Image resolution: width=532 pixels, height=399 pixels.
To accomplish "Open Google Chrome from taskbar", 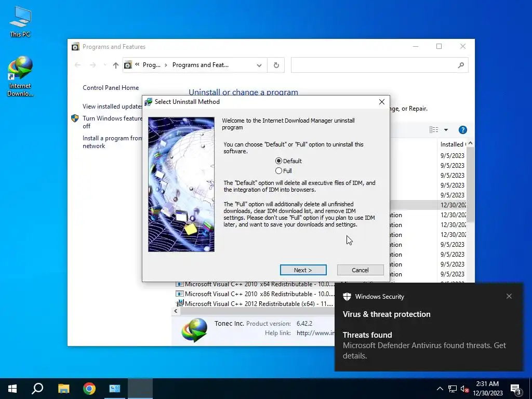I will click(89, 389).
